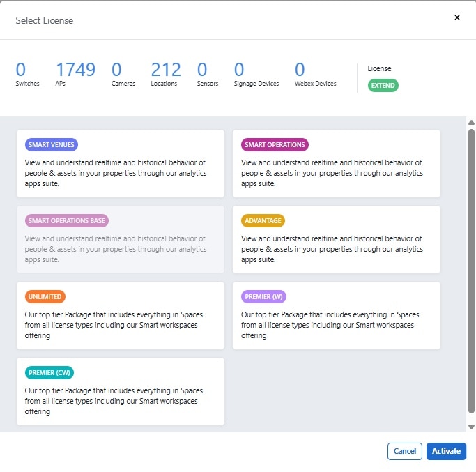Viewport: 476px width, 472px height.
Task: Close the Select License dialog
Action: [457, 17]
